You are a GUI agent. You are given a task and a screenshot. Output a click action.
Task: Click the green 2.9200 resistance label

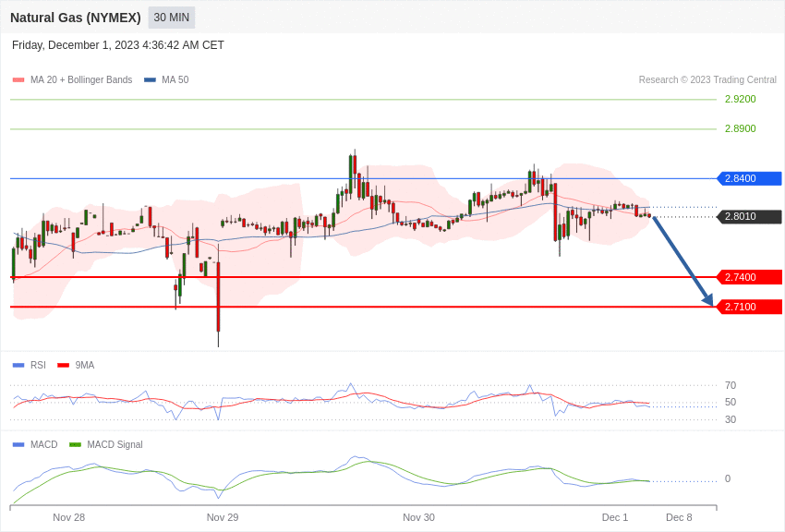(740, 99)
